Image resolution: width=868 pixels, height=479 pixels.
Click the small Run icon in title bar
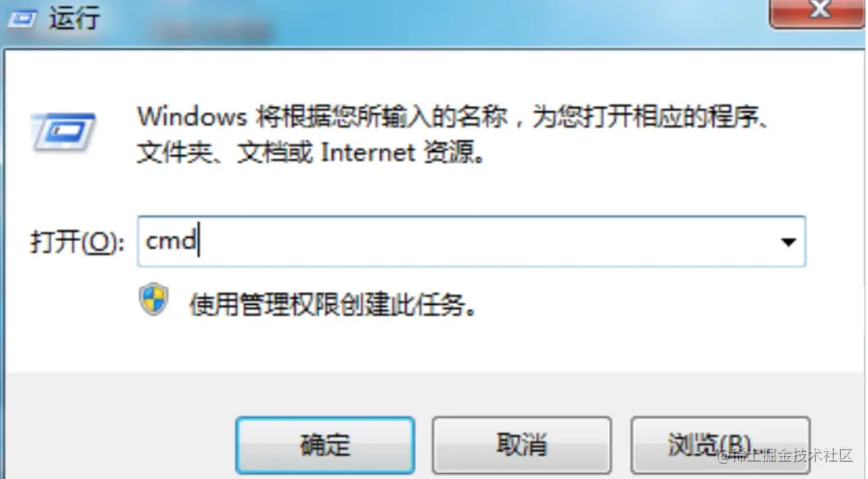click(x=21, y=20)
